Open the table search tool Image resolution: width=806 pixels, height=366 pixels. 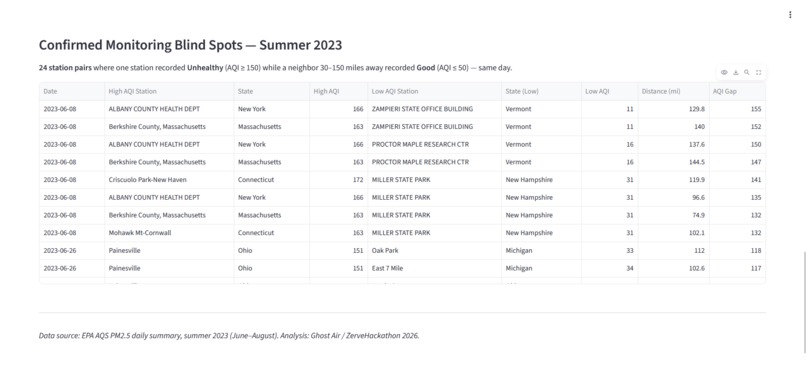[747, 72]
